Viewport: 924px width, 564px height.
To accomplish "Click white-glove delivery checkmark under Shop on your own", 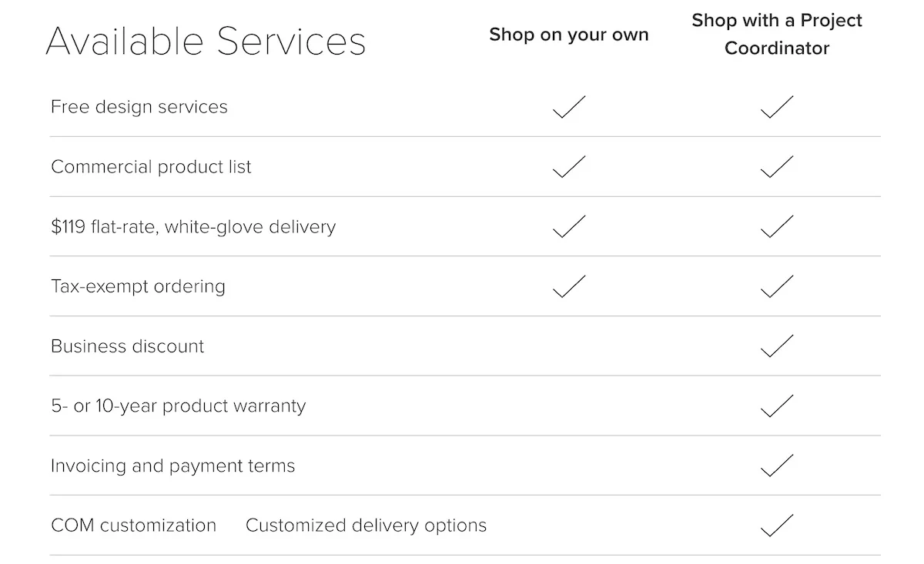I will click(569, 226).
